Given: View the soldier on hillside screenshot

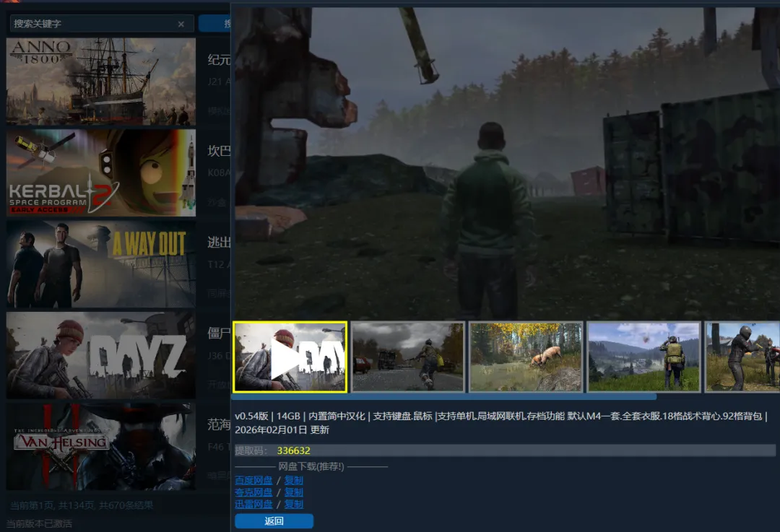Looking at the screenshot, I should (x=643, y=357).
